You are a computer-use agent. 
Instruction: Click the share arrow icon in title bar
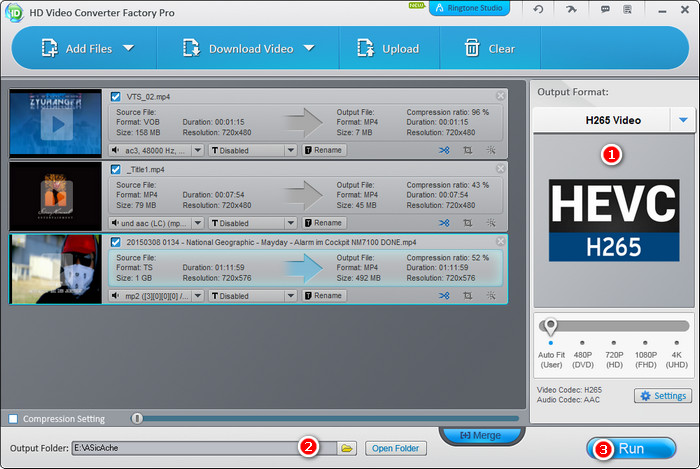(x=571, y=9)
